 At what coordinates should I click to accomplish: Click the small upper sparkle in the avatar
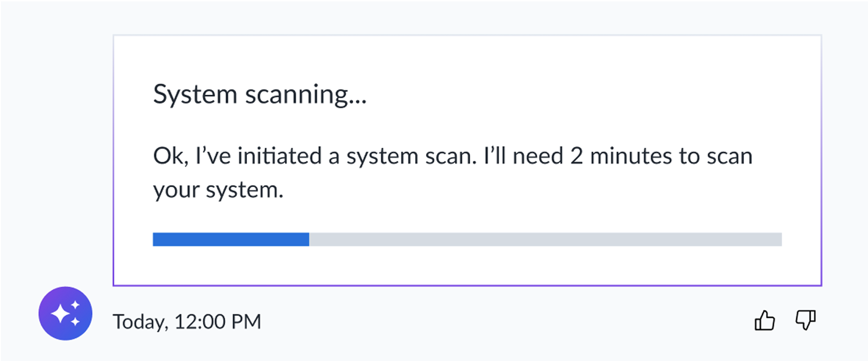click(x=76, y=305)
